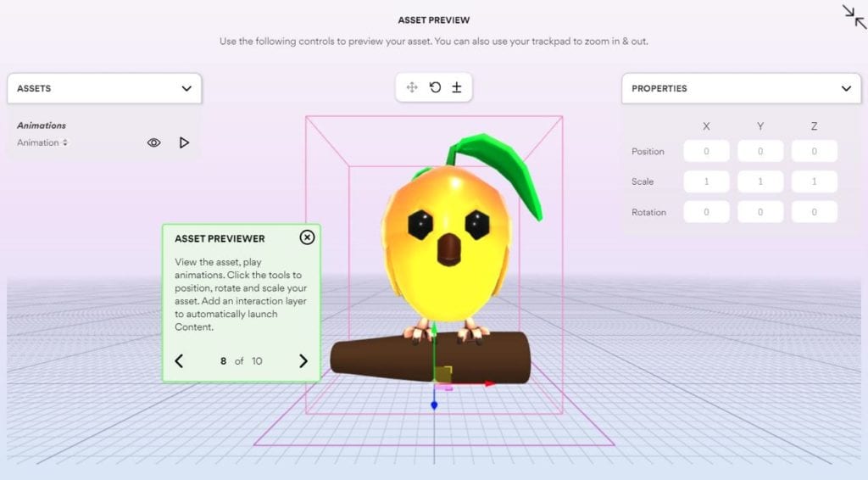Image resolution: width=868 pixels, height=480 pixels.
Task: Select the rotate tool icon
Action: coord(435,87)
